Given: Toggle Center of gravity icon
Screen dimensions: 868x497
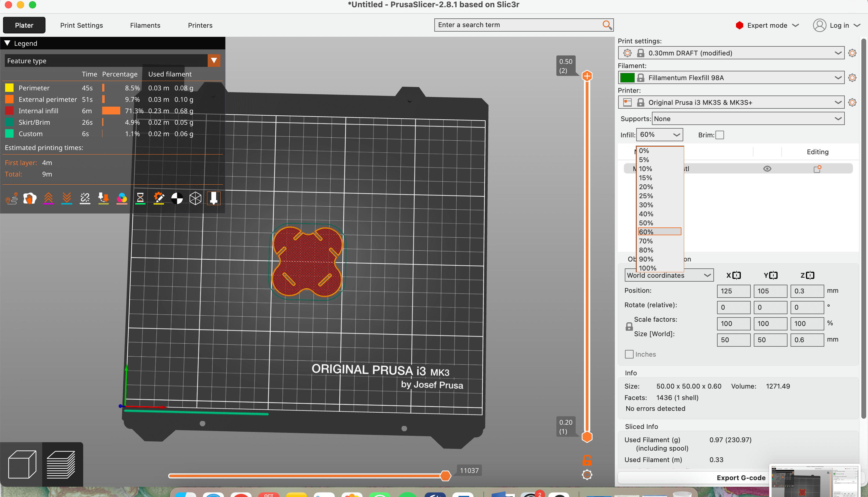Looking at the screenshot, I should click(x=177, y=198).
